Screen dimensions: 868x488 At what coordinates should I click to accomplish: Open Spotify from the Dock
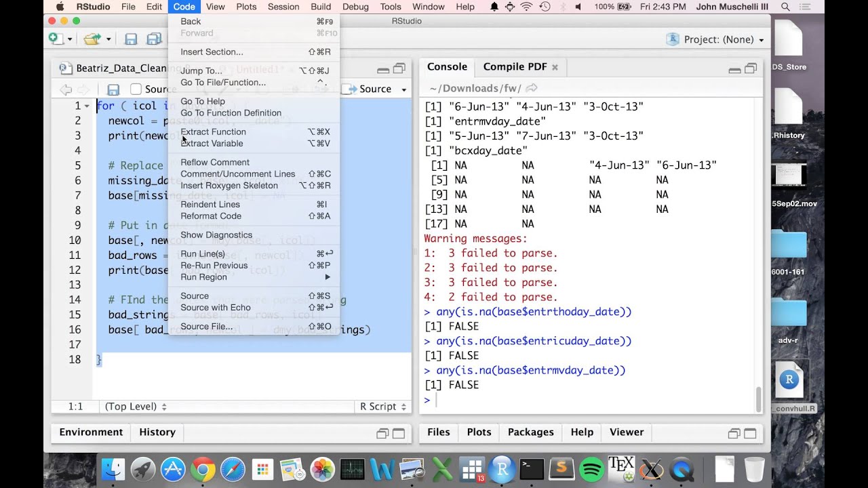point(592,469)
